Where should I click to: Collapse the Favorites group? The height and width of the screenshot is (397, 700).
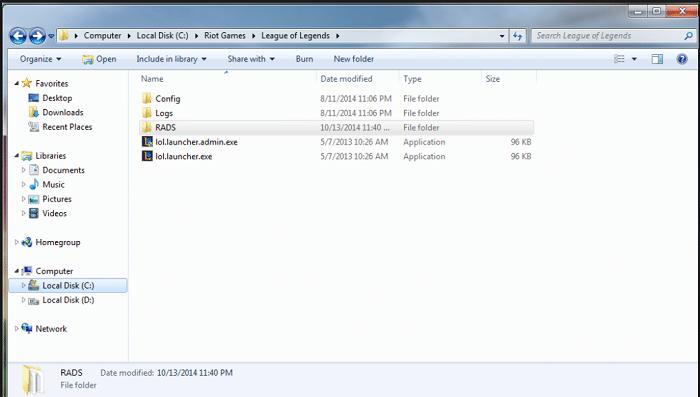click(17, 83)
